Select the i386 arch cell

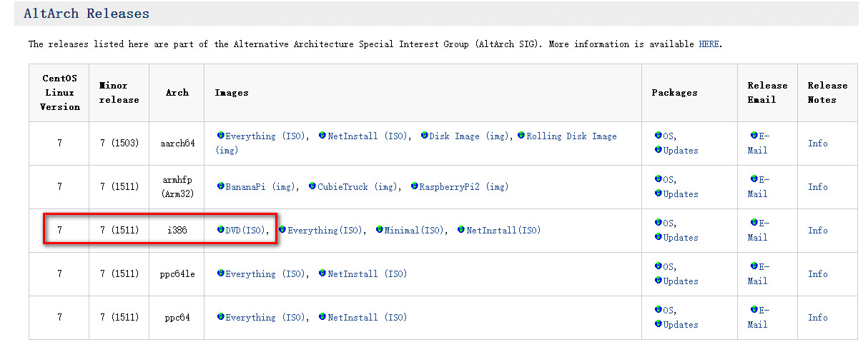pyautogui.click(x=177, y=231)
